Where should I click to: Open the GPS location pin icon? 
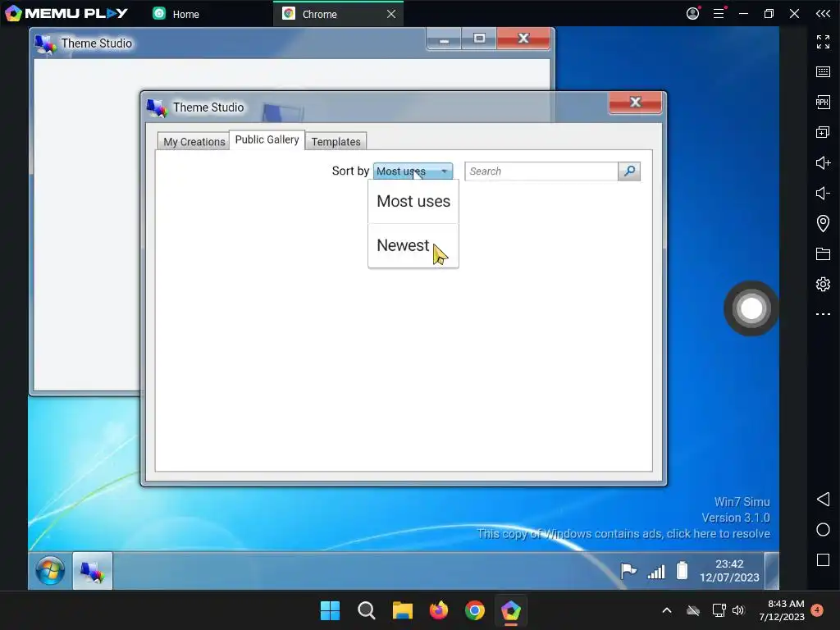(823, 223)
